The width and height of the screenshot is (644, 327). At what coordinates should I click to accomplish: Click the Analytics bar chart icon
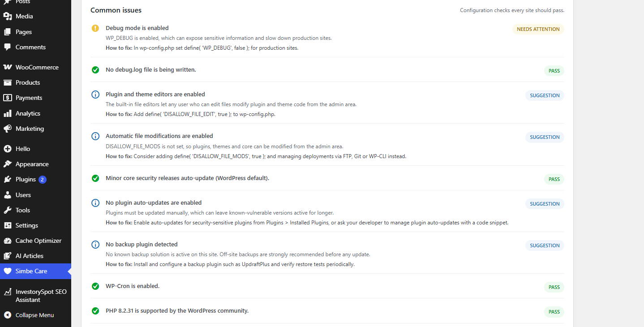[x=8, y=113]
